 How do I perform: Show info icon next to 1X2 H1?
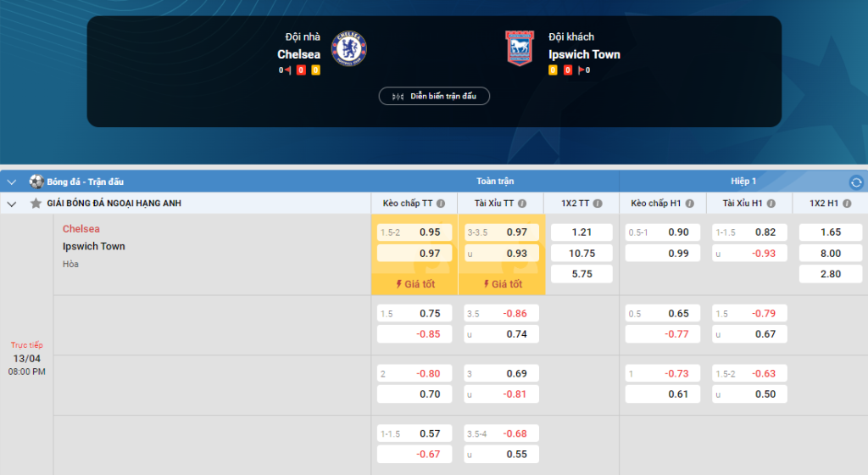pyautogui.click(x=847, y=204)
